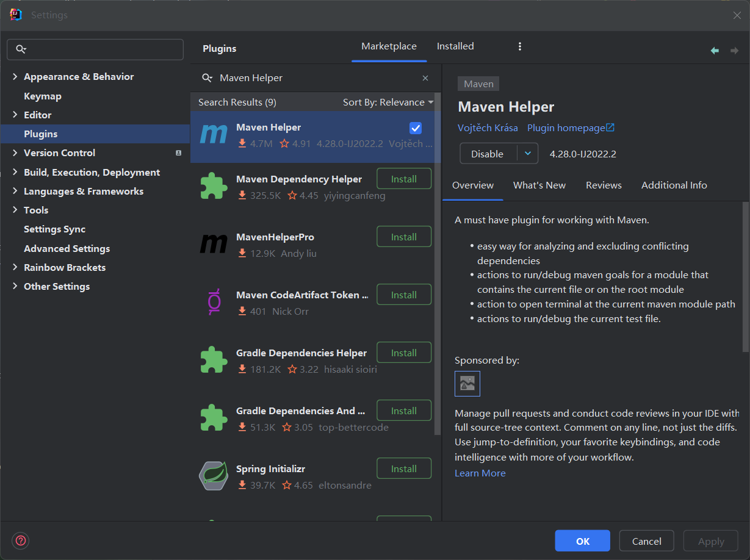
Task: Open the Settings Sync page
Action: [x=55, y=229]
